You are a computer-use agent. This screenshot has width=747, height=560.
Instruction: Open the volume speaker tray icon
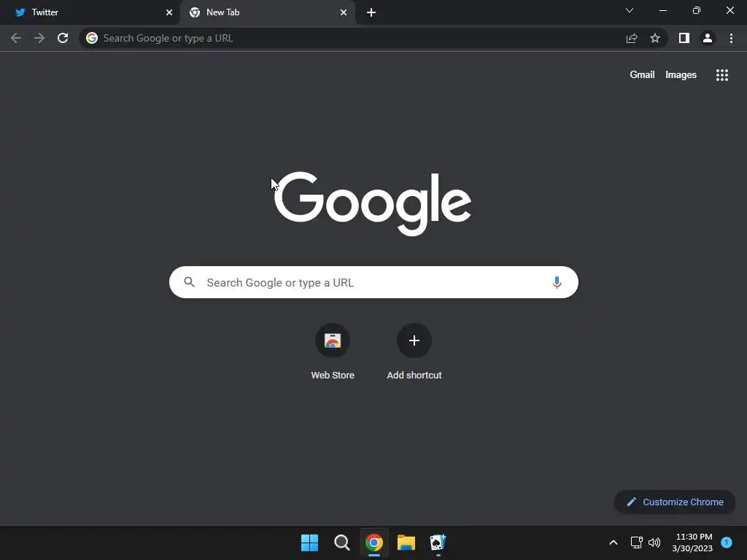[654, 542]
